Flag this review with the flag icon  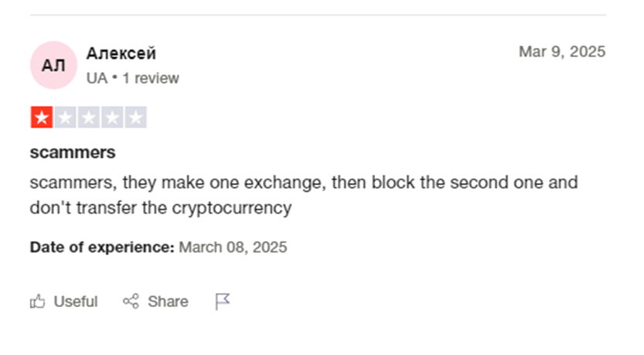223,302
